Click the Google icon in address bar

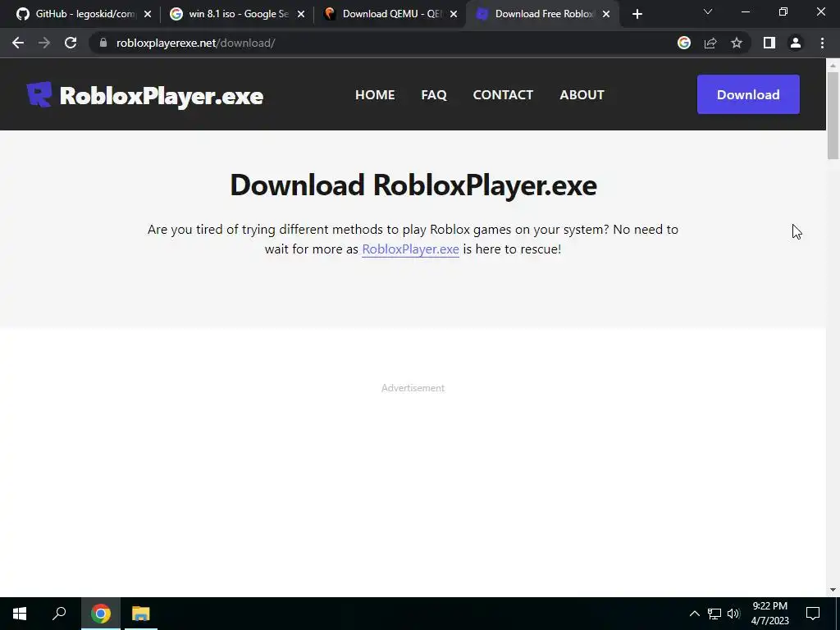[x=683, y=43]
